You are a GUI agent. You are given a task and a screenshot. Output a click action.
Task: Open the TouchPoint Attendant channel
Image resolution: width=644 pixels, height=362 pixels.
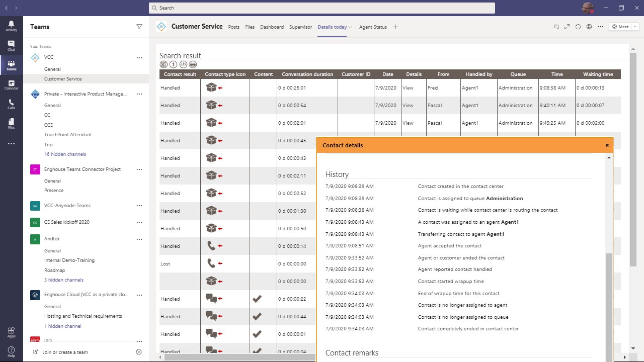(x=68, y=135)
